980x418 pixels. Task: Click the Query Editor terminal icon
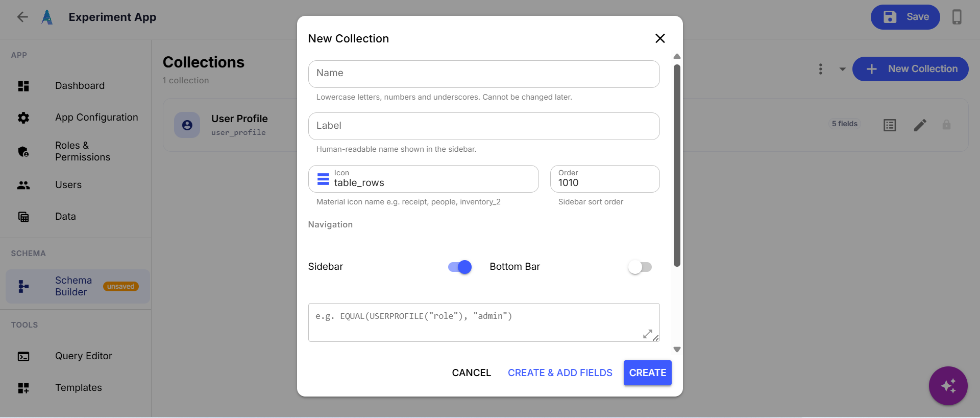pos(23,356)
